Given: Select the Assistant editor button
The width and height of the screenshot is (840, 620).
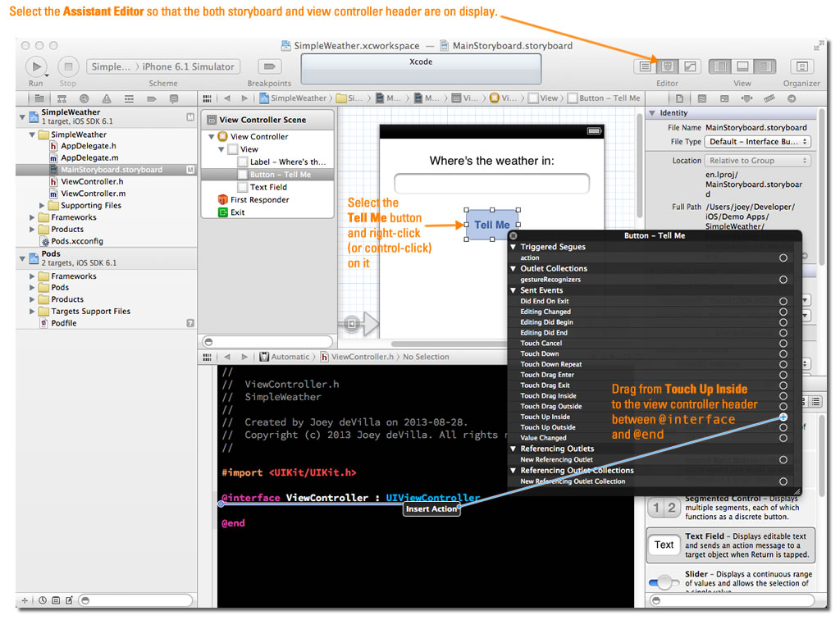Looking at the screenshot, I should 668,66.
